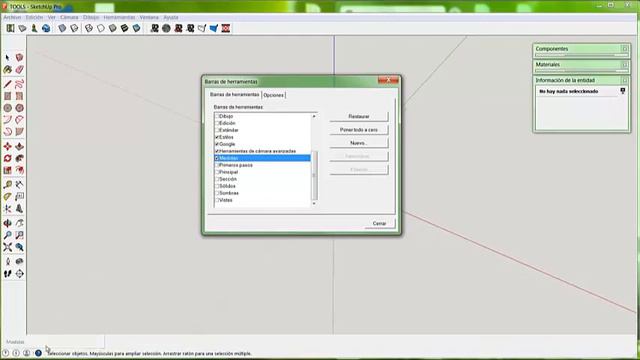The width and height of the screenshot is (640, 360).
Task: Check the Estándar toolbar checkbox
Action: pyautogui.click(x=218, y=130)
